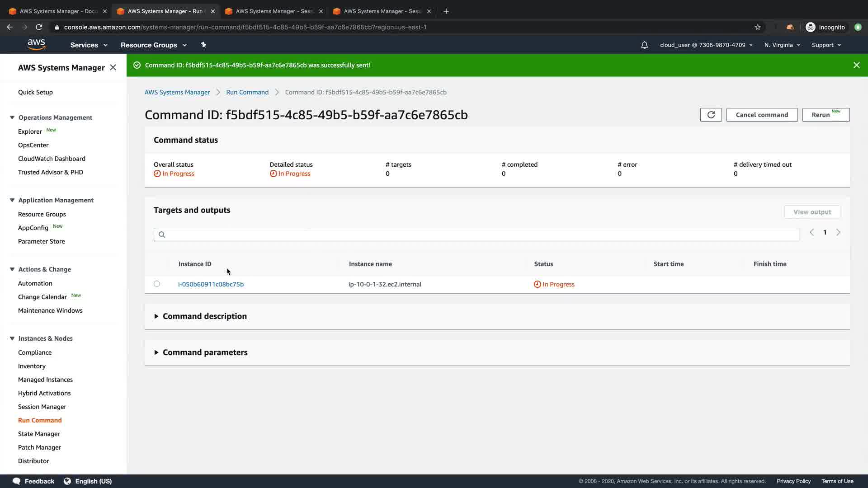This screenshot has width=868, height=488.
Task: Click the targets search input field
Action: click(476, 235)
